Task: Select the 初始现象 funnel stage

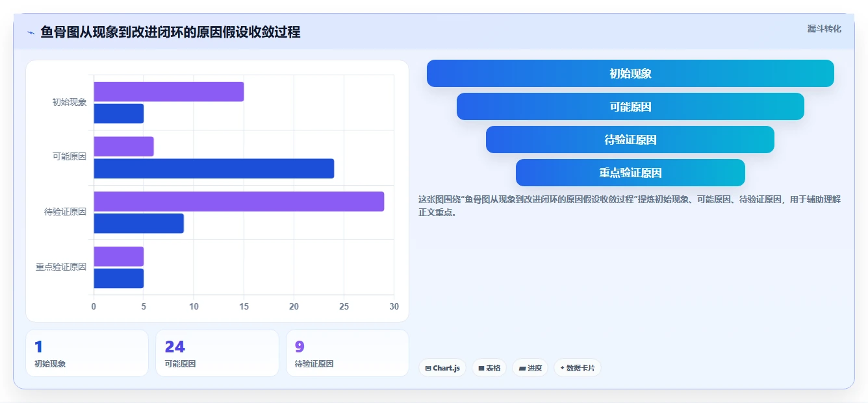Action: tap(630, 73)
